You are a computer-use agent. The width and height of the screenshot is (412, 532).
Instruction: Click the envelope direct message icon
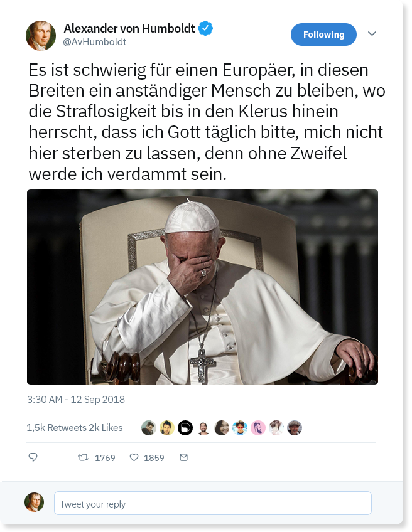(x=183, y=457)
